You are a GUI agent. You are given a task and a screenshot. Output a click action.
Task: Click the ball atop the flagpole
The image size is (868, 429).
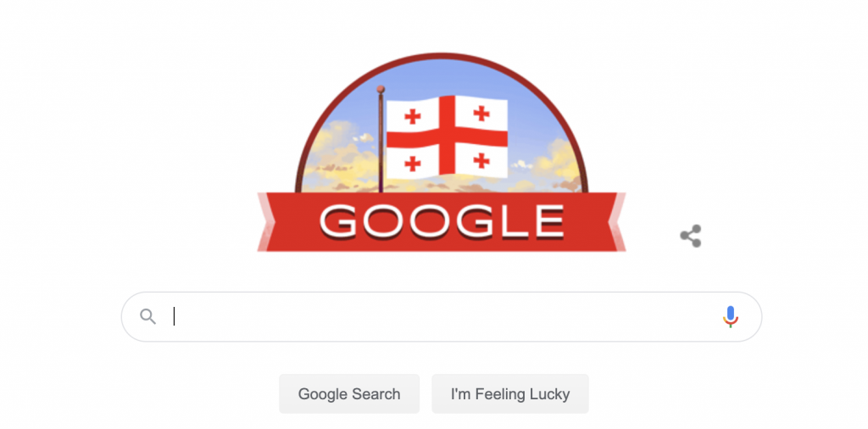(x=381, y=88)
